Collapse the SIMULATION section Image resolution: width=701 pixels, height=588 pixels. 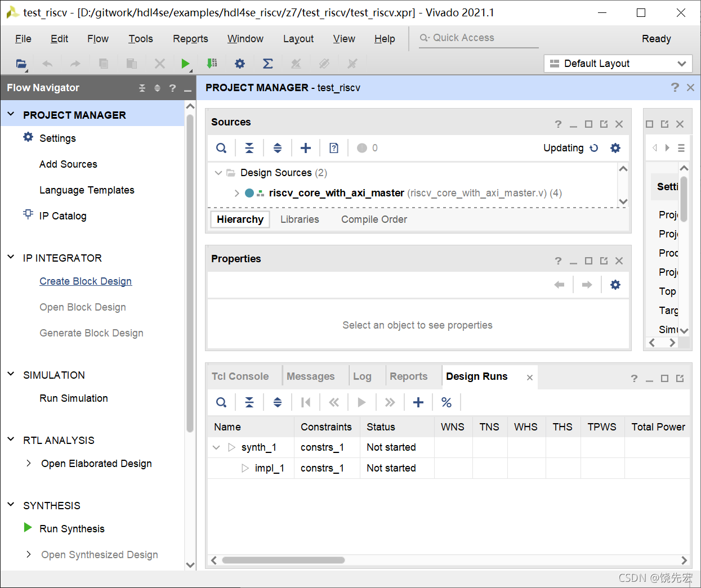[x=11, y=374]
